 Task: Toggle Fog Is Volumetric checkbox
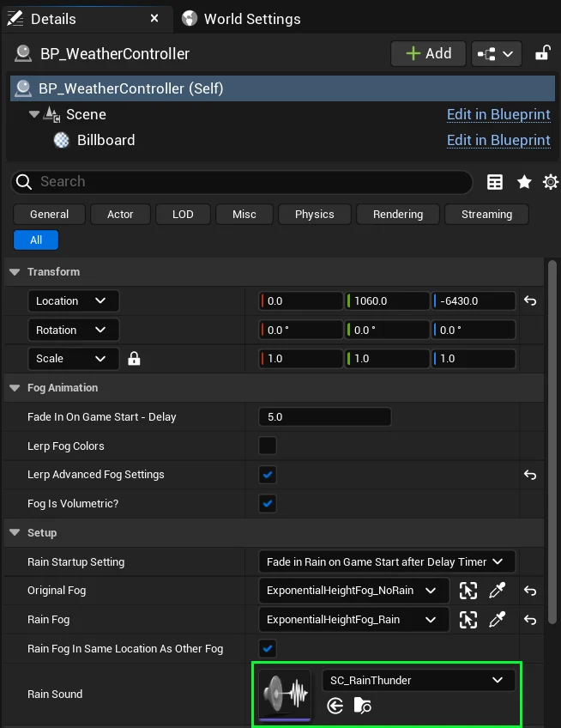click(x=268, y=504)
